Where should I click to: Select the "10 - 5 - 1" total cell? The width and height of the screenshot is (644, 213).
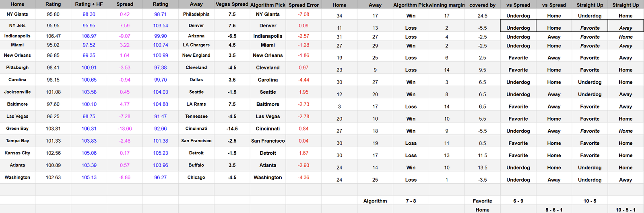pyautogui.click(x=625, y=210)
